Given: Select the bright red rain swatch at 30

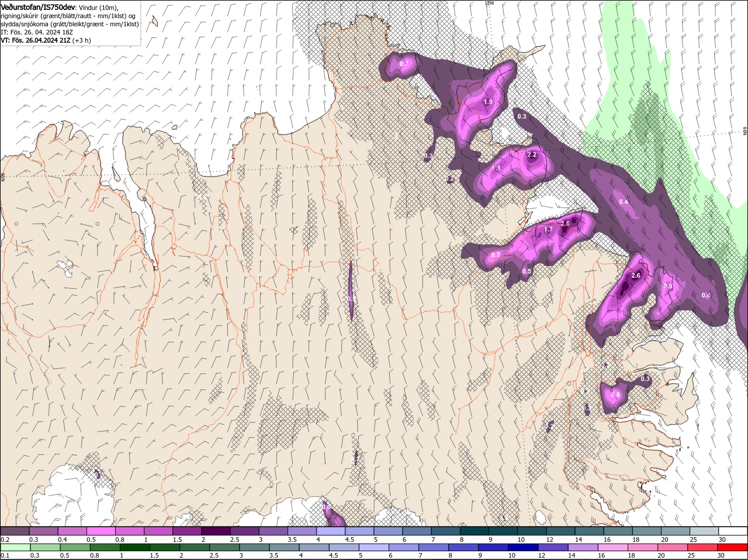Looking at the screenshot, I should pyautogui.click(x=733, y=548).
